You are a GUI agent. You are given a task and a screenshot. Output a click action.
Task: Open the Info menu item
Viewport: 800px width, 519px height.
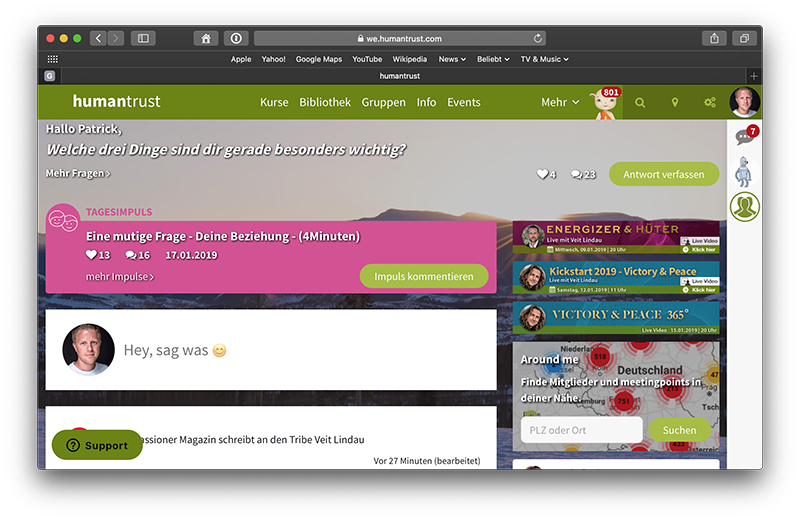[x=427, y=103]
